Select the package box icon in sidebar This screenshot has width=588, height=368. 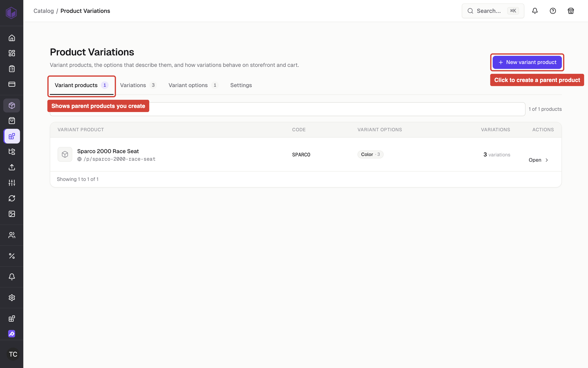12,105
